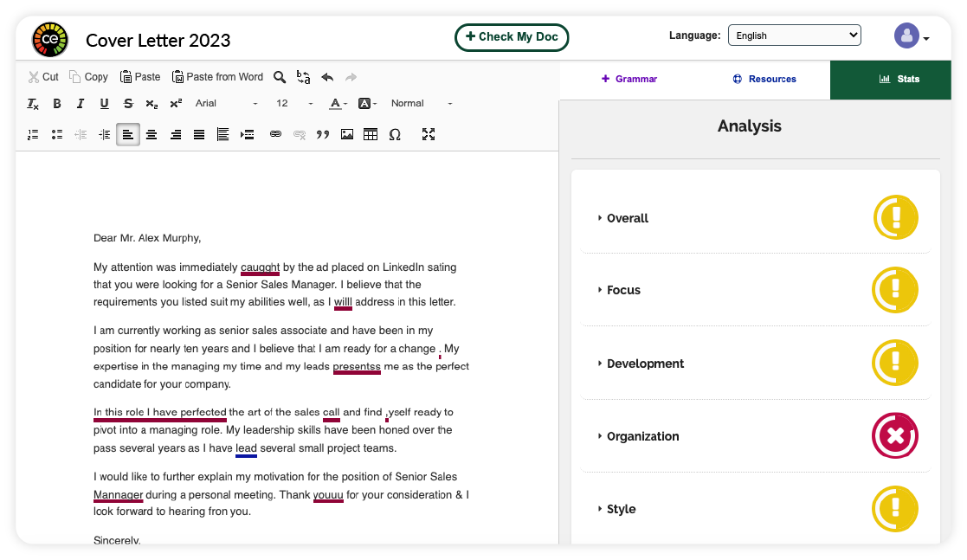
Task: Open the Arial font family dropdown
Action: pos(226,104)
